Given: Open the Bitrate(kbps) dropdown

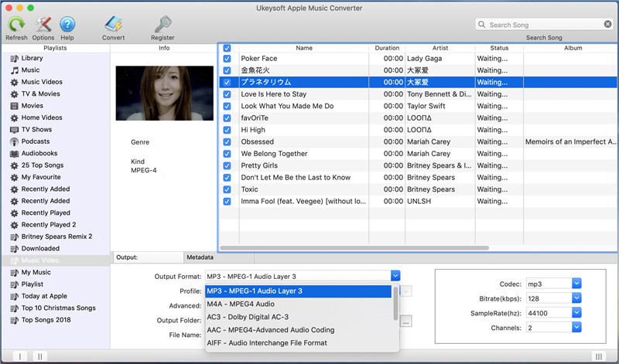Looking at the screenshot, I should coord(576,298).
